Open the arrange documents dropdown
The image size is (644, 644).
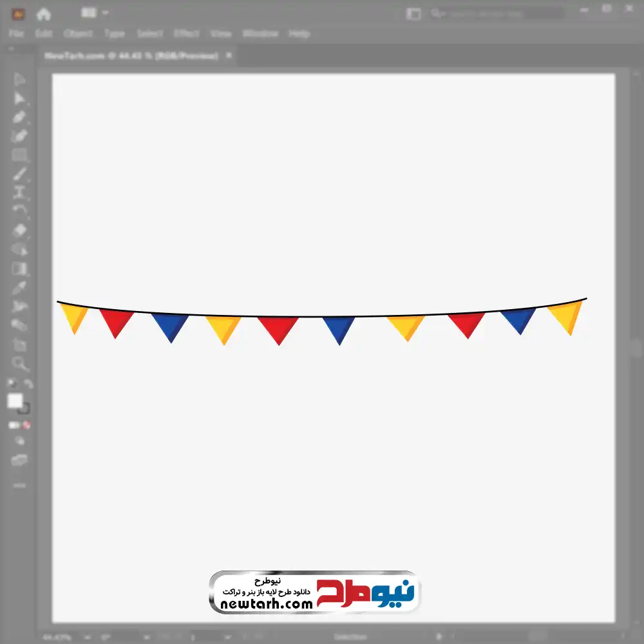(95, 14)
